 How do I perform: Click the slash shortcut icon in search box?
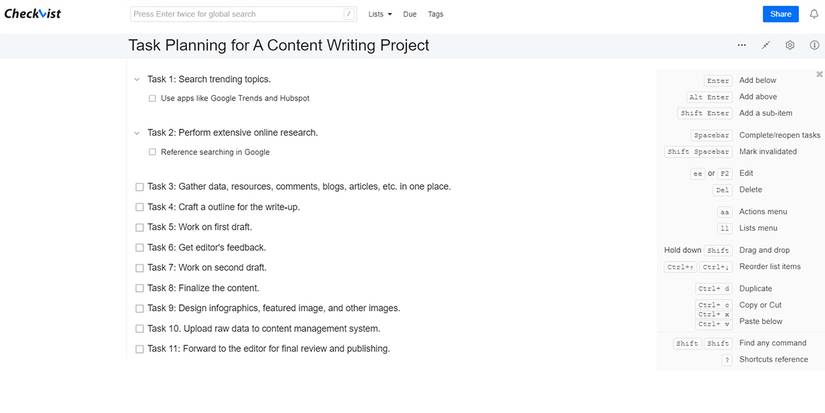point(348,14)
